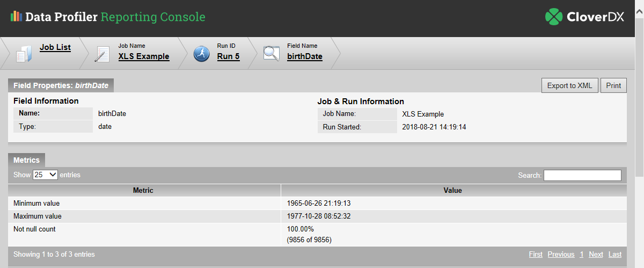This screenshot has height=268, width=644.
Task: Jump to the Last page of entries
Action: (615, 254)
